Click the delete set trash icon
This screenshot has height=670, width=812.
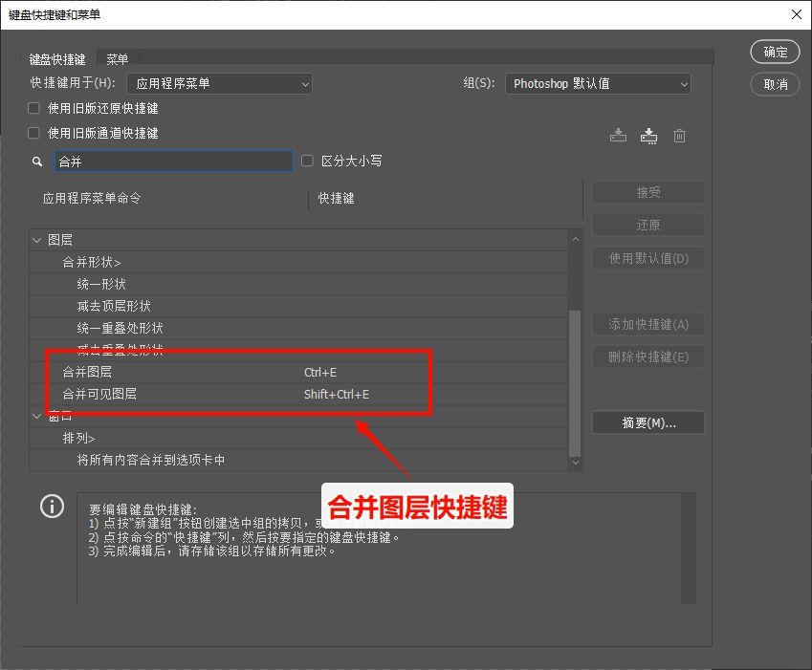click(x=679, y=135)
